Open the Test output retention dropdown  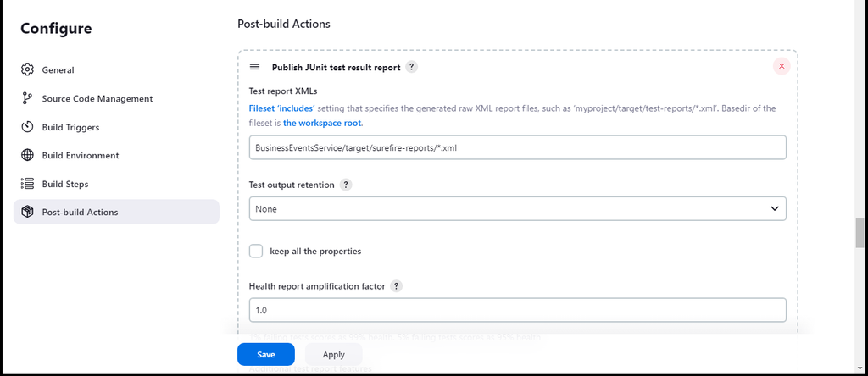point(517,208)
